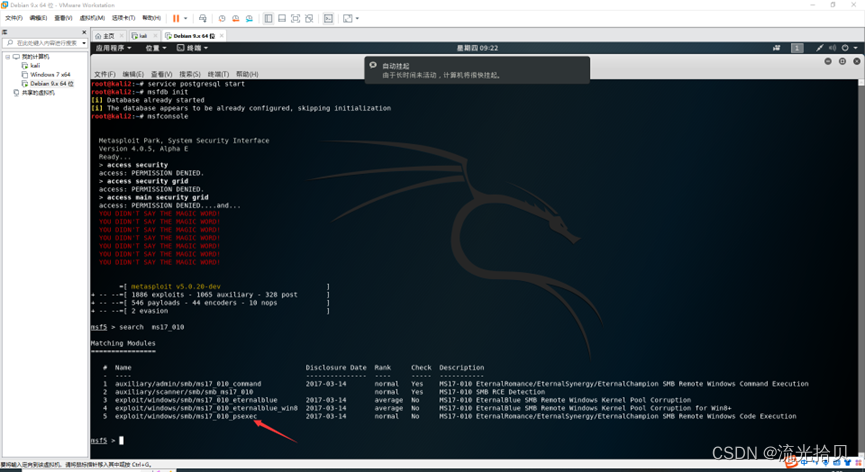
Task: Toggle the library sidebar view icon
Action: (268, 18)
